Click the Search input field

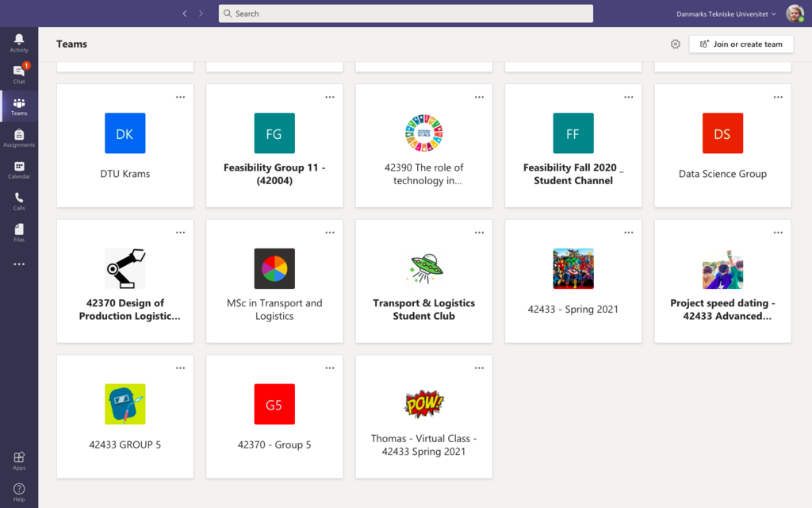[x=406, y=13]
